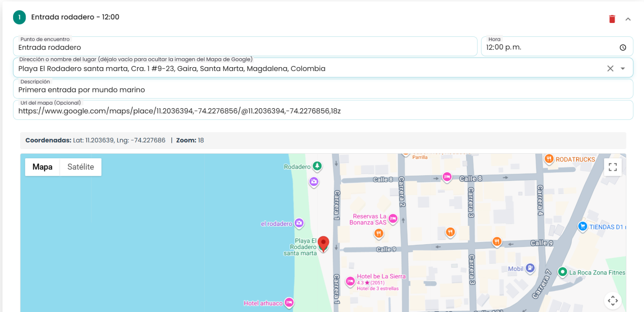Click the red location pin marker
644x312 pixels.
[x=324, y=244]
